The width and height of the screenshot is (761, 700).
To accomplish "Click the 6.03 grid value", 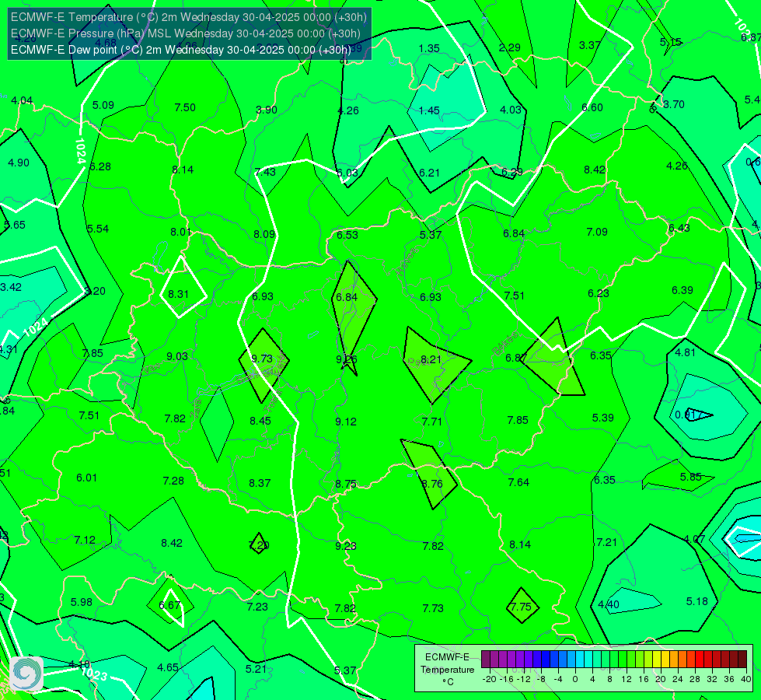I will 347,173.
